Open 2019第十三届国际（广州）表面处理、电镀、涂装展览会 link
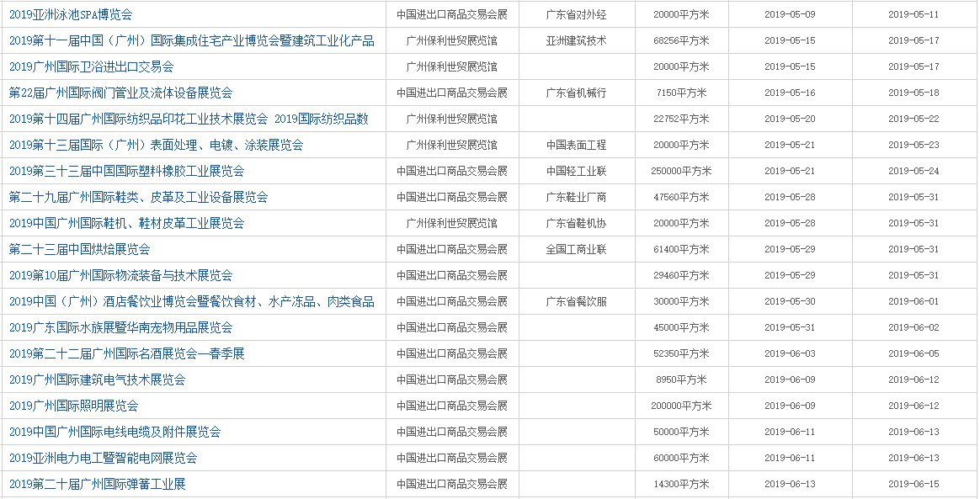Screen dimensions: 980x499 (157, 145)
